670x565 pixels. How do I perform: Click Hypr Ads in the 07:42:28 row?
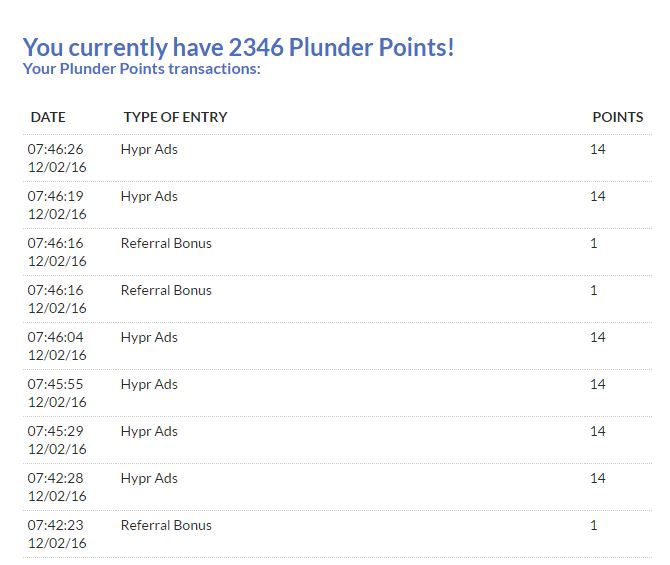tap(149, 478)
